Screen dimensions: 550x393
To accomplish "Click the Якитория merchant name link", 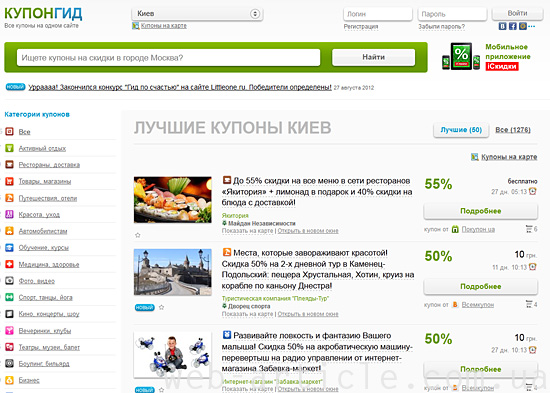I will [x=235, y=215].
